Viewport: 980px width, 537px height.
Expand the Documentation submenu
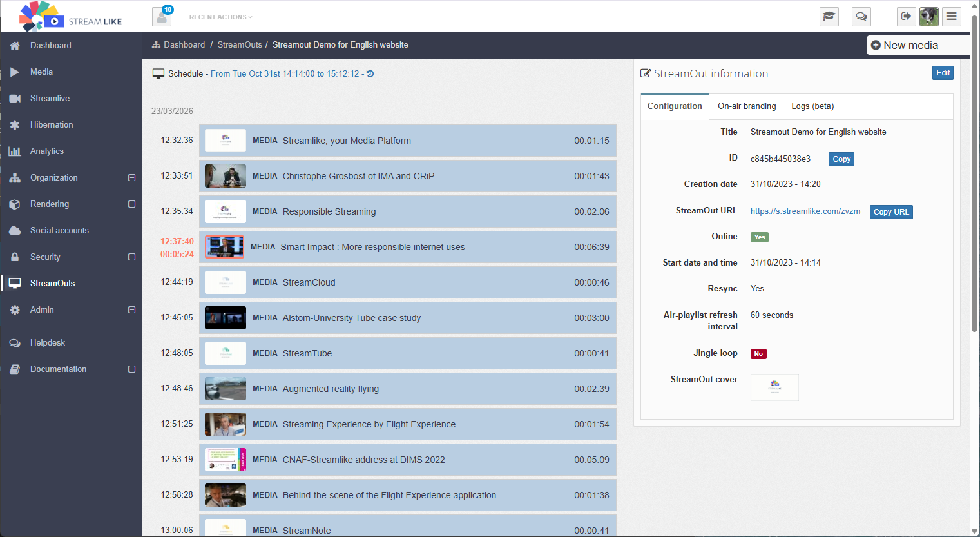[x=131, y=369]
